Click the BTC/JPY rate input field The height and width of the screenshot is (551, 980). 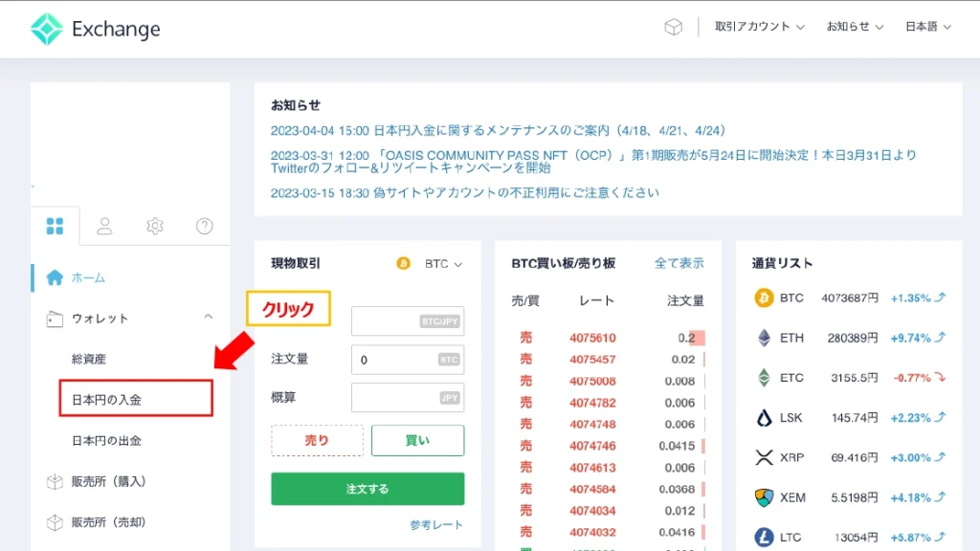(x=408, y=321)
